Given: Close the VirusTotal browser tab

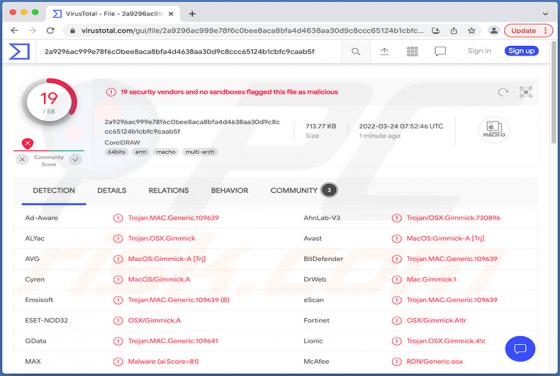Looking at the screenshot, I should (171, 14).
